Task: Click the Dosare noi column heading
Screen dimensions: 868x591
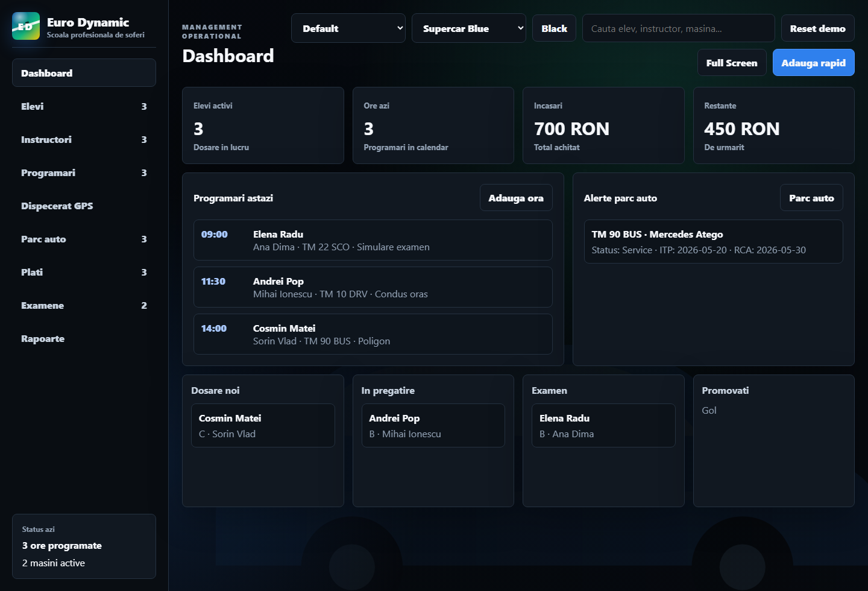Action: [215, 390]
